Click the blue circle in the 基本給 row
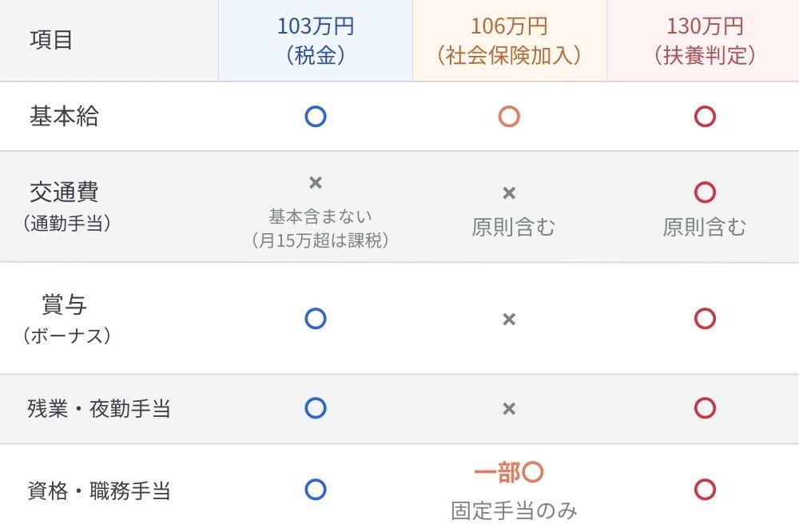 tap(316, 117)
